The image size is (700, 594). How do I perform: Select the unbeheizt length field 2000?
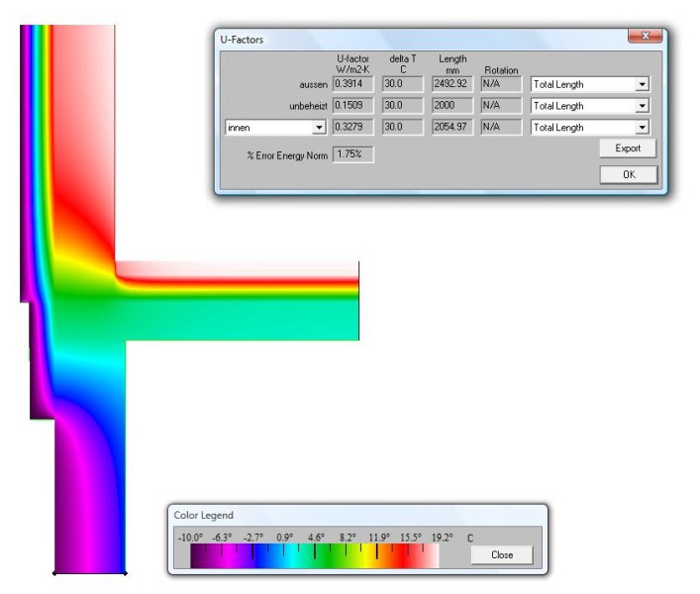(452, 105)
